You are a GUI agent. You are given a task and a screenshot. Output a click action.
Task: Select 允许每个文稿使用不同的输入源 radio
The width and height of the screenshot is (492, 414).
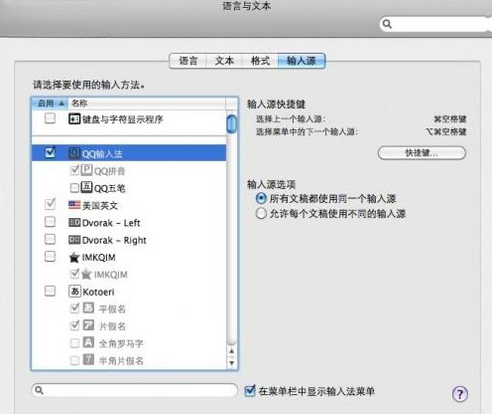click(261, 213)
